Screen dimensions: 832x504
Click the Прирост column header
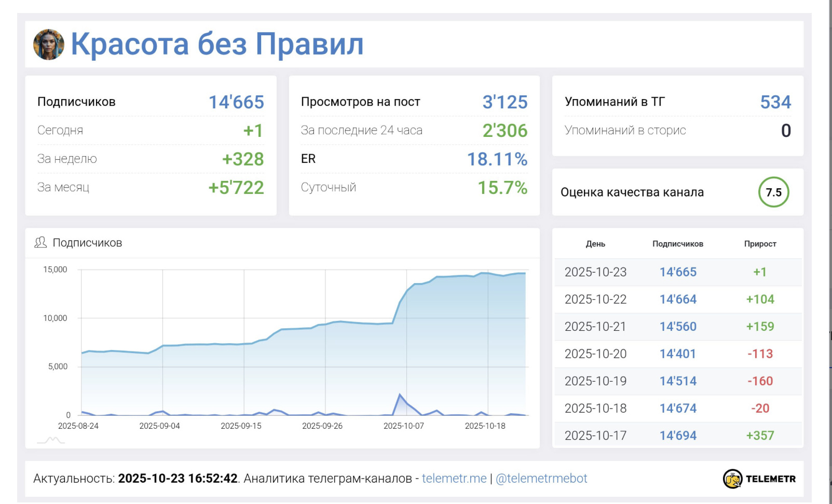click(x=760, y=244)
